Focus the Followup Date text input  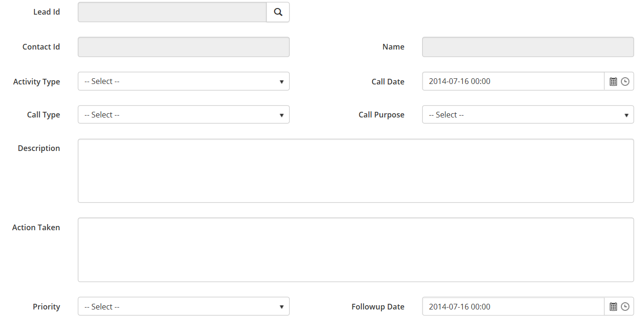pyautogui.click(x=513, y=307)
